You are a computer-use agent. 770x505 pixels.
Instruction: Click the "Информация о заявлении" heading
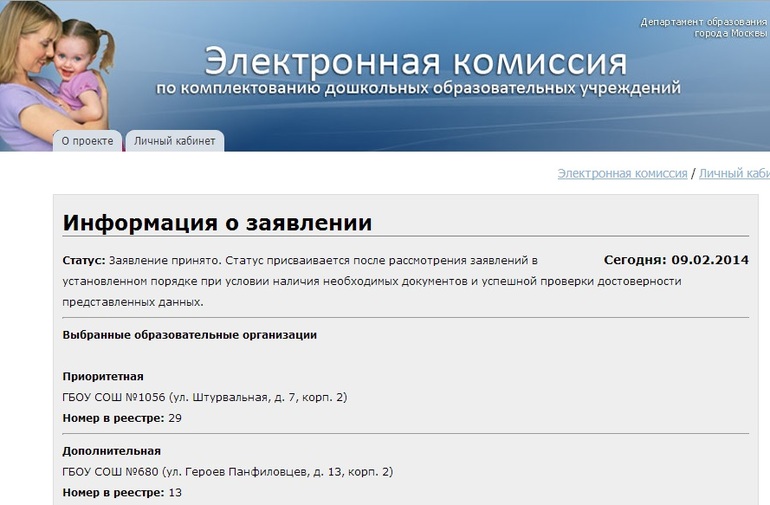click(217, 223)
